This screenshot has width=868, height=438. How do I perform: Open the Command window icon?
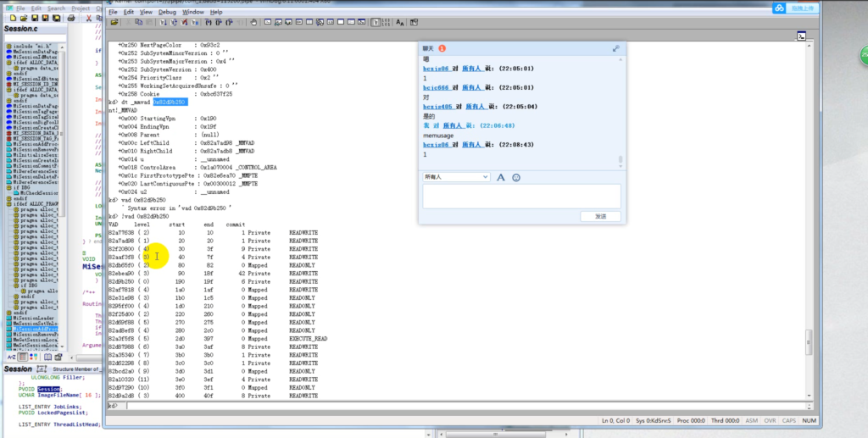pyautogui.click(x=268, y=22)
